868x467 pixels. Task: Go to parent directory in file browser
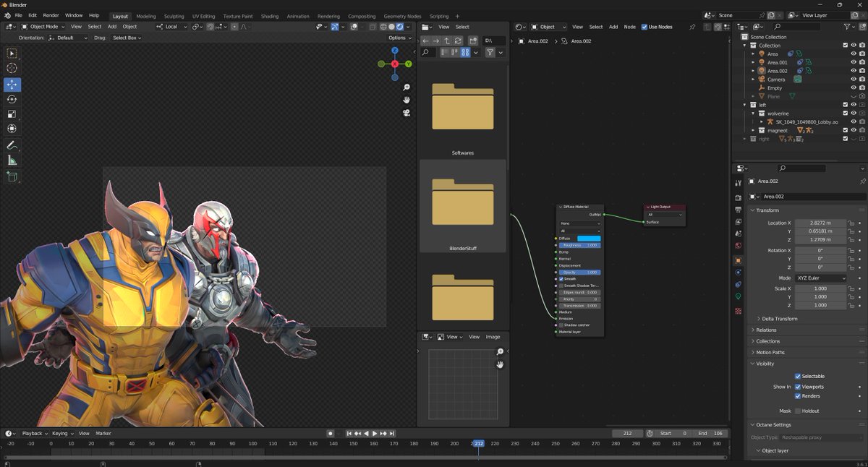pos(448,40)
